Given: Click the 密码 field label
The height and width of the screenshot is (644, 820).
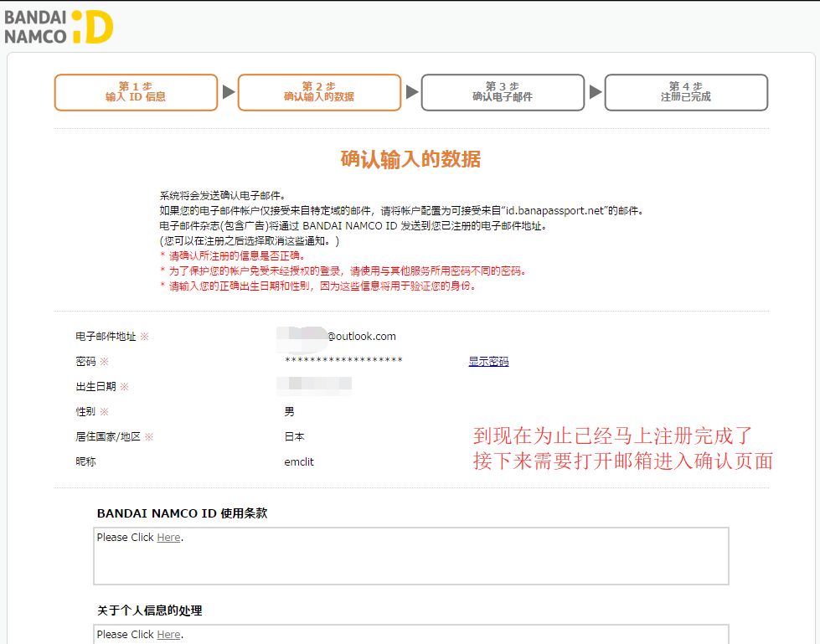Looking at the screenshot, I should point(85,361).
